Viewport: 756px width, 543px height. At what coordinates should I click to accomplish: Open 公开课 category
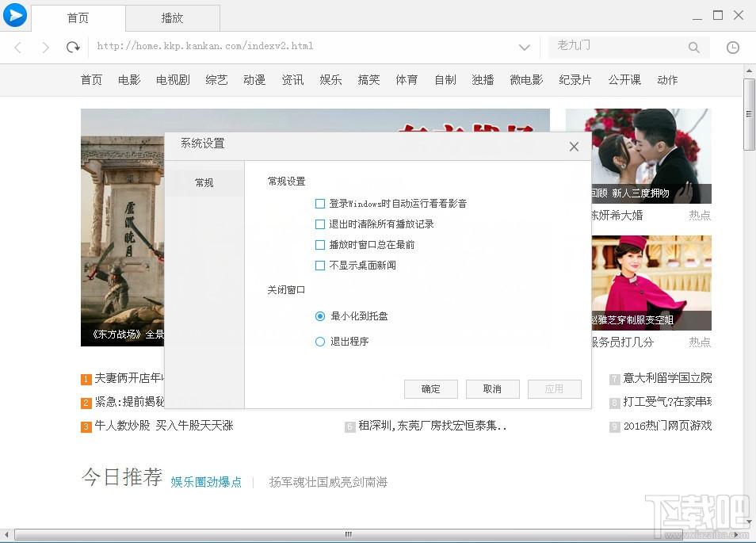[624, 80]
